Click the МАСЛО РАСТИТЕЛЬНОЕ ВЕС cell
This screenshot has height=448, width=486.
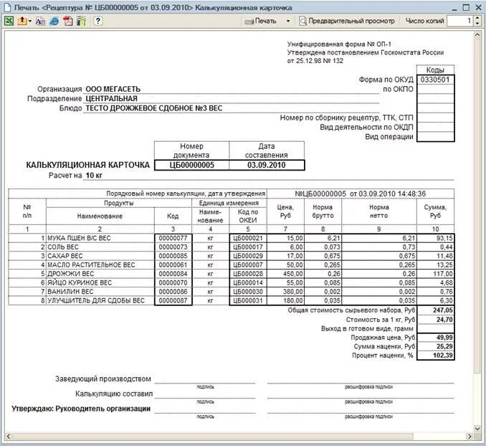tap(100, 265)
